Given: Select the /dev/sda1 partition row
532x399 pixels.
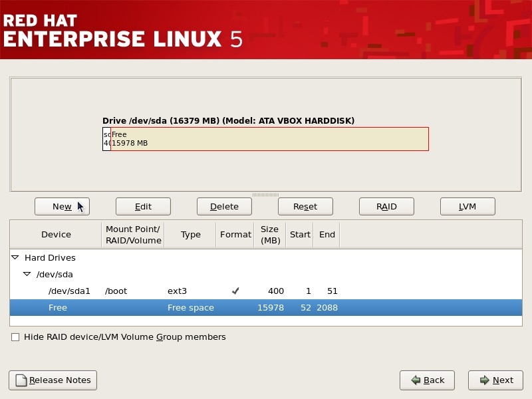Looking at the screenshot, I should pos(266,291).
